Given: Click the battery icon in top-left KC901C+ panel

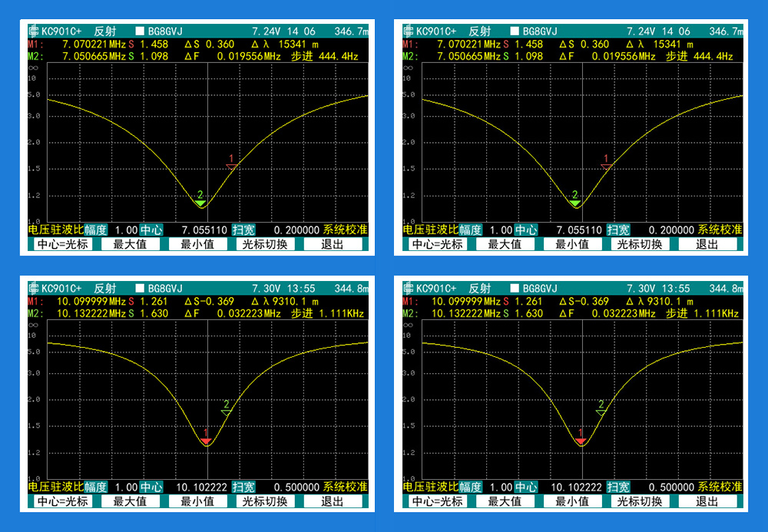Looking at the screenshot, I should point(33,31).
